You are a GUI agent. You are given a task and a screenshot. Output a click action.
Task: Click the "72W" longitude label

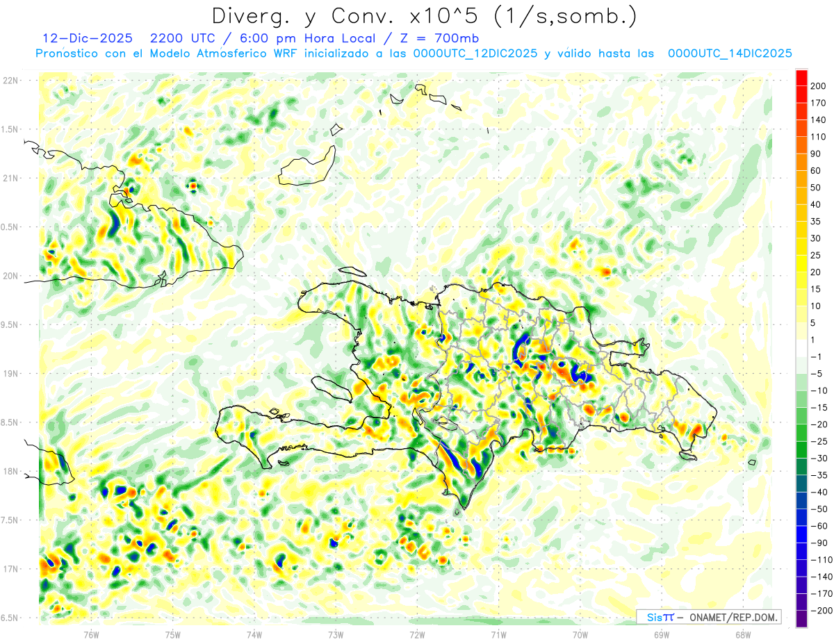[x=417, y=634]
